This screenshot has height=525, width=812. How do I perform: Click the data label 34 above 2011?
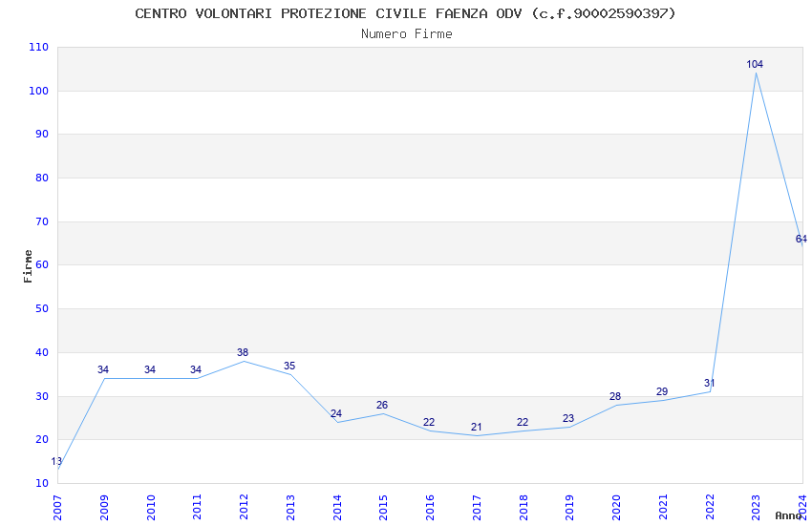pyautogui.click(x=196, y=369)
